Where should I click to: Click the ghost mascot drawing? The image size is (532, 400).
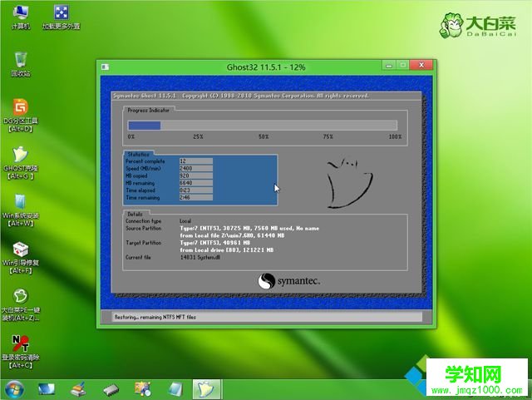click(349, 183)
